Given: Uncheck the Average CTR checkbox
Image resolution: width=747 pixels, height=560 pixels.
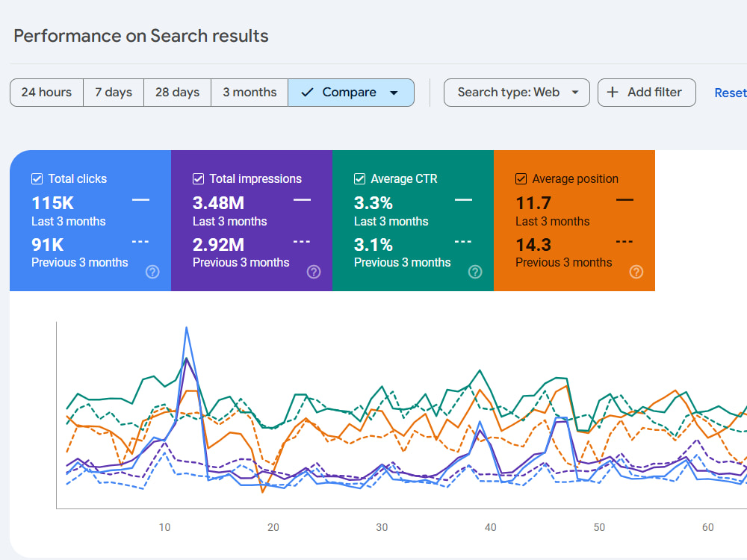Looking at the screenshot, I should pyautogui.click(x=360, y=178).
